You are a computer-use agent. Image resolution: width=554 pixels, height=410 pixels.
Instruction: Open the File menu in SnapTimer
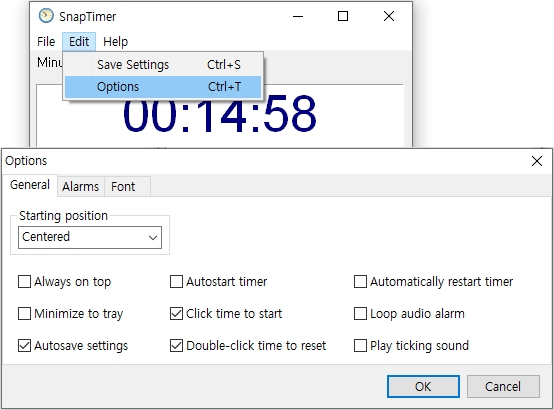pos(46,41)
